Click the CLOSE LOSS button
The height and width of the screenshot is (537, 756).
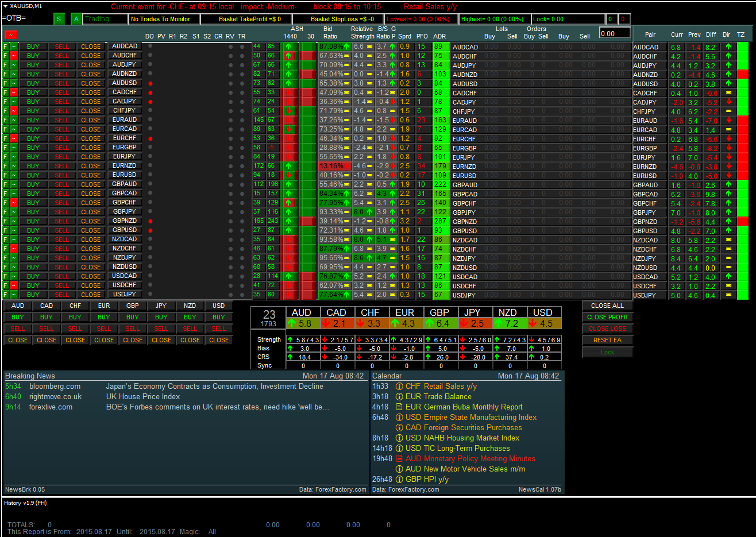coord(607,329)
